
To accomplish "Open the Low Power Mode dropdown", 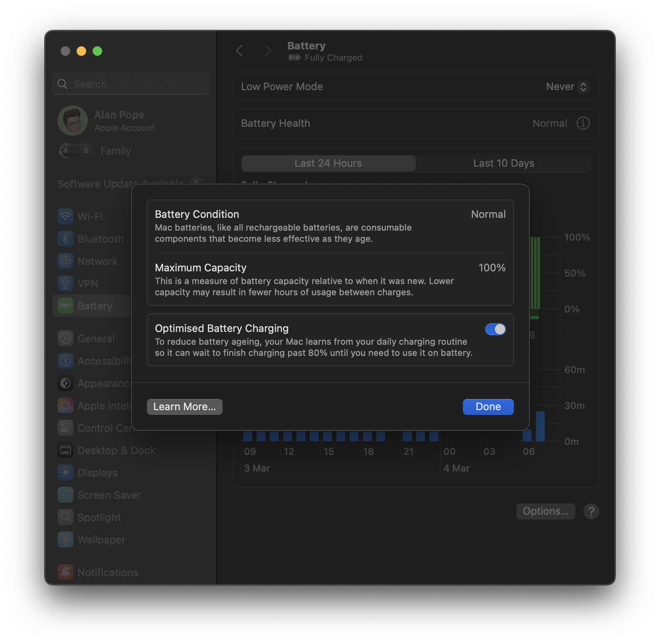I will pos(567,87).
